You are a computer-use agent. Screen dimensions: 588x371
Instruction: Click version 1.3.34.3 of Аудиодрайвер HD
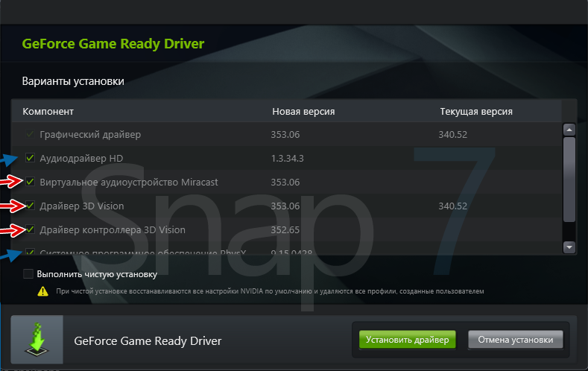[287, 159]
